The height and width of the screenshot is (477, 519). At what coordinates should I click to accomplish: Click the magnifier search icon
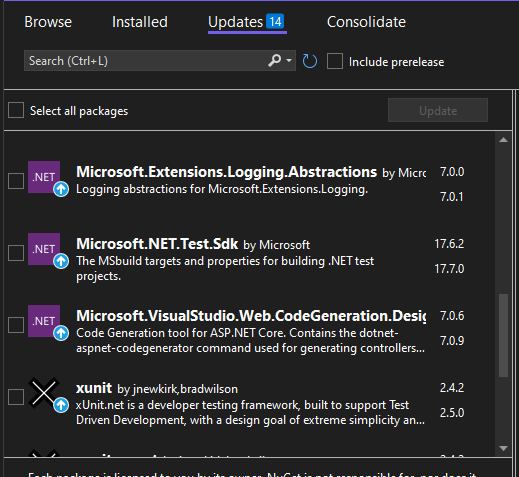[275, 61]
